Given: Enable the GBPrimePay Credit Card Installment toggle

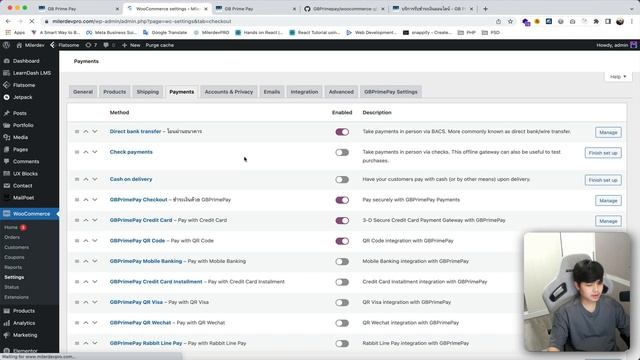Looking at the screenshot, I should pos(342,282).
